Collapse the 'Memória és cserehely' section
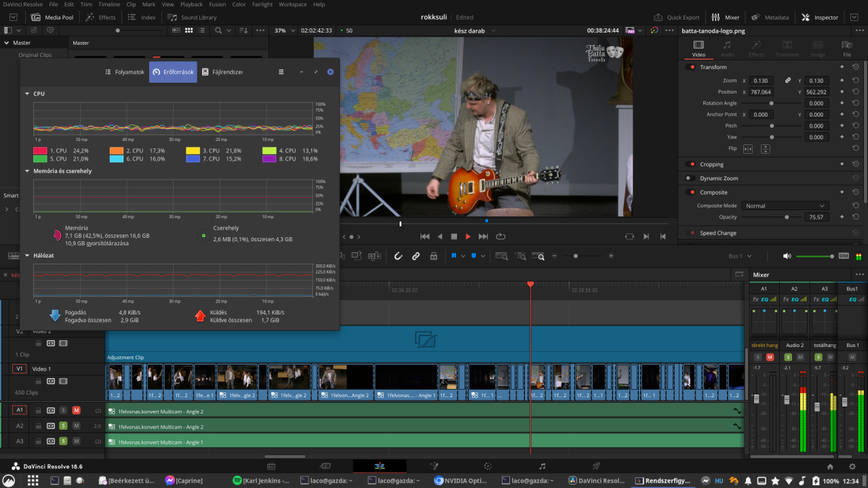This screenshot has height=488, width=868. [x=27, y=171]
